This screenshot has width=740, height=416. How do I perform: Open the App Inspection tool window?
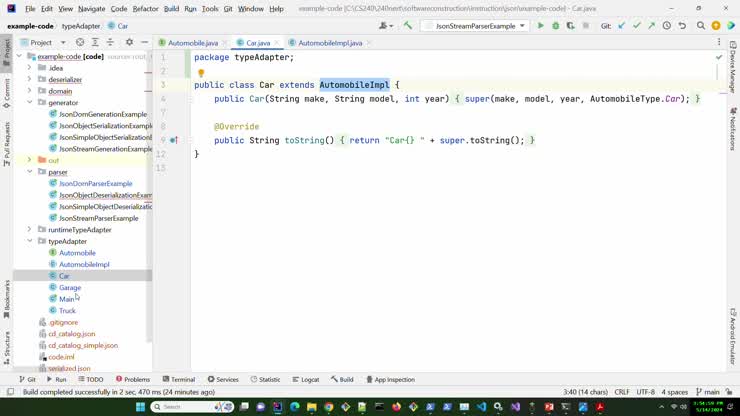pos(390,379)
